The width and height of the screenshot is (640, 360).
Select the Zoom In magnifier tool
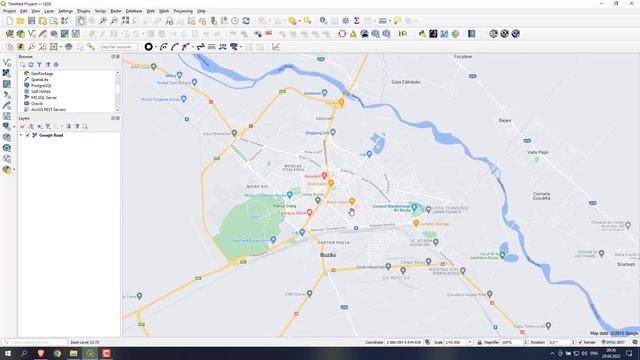(103, 21)
